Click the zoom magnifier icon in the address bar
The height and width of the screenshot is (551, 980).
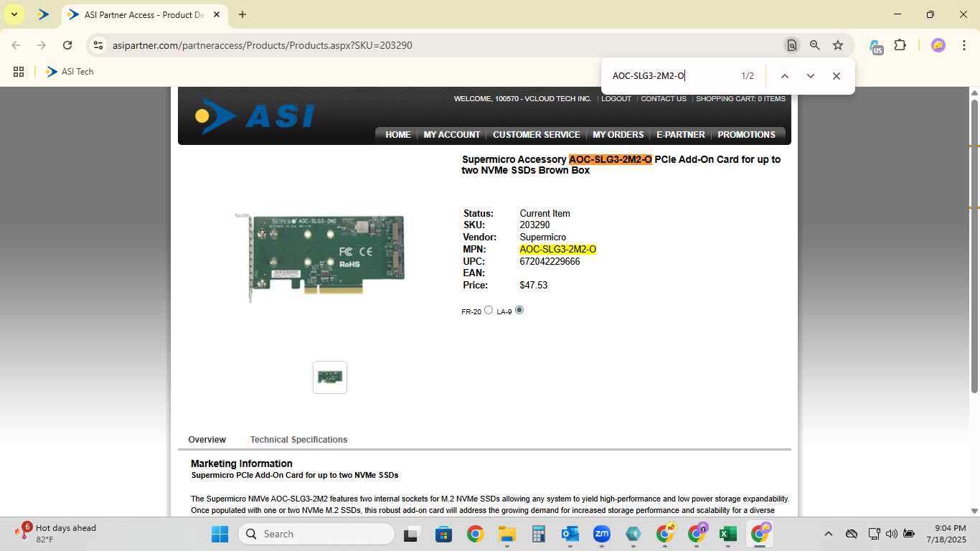coord(815,45)
